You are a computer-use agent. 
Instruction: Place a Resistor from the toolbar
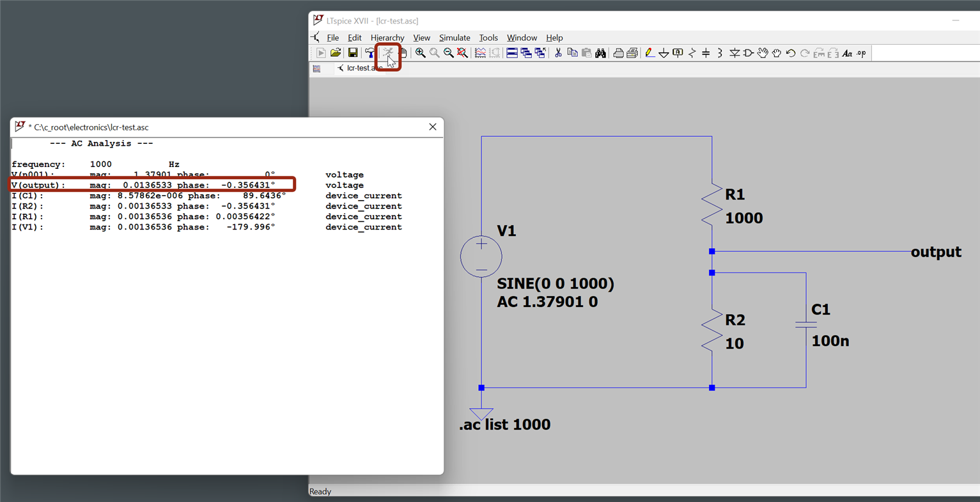coord(692,53)
